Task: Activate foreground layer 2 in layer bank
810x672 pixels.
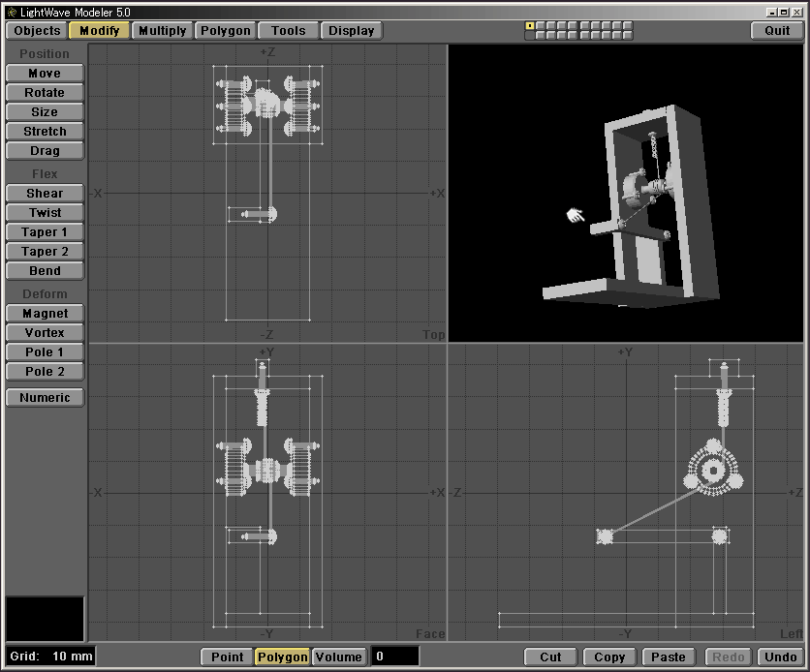Action: click(541, 26)
